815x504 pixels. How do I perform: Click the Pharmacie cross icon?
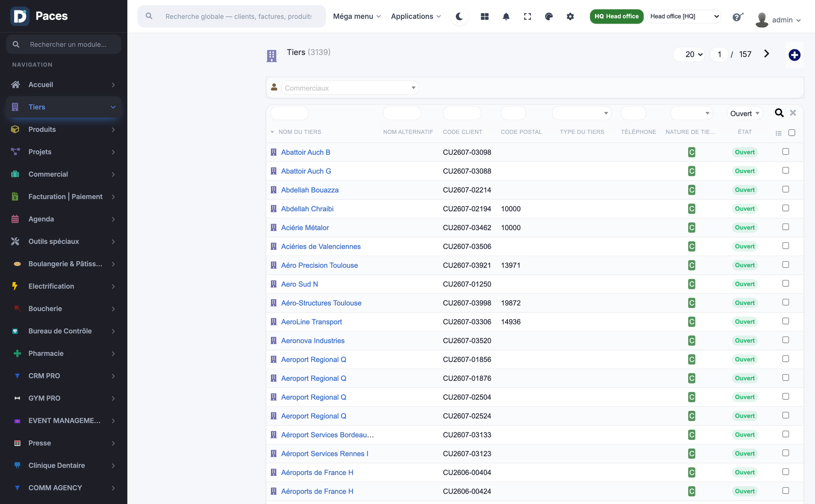point(17,353)
